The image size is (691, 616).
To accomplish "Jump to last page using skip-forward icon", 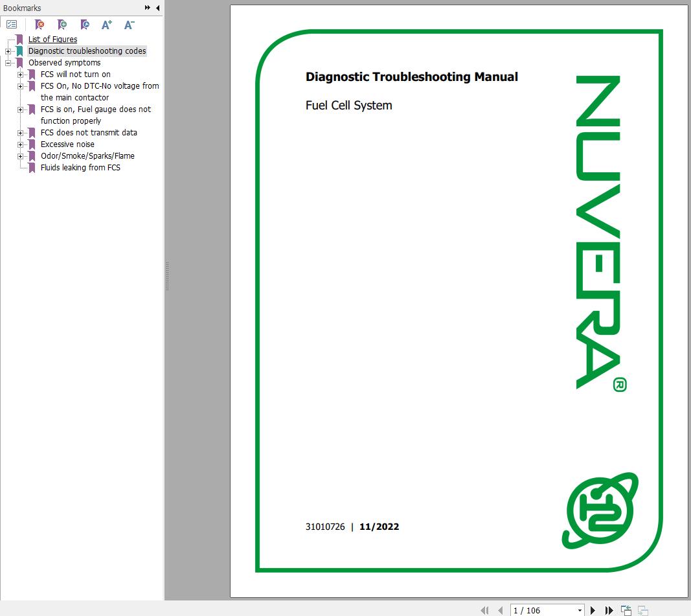I will 609,610.
